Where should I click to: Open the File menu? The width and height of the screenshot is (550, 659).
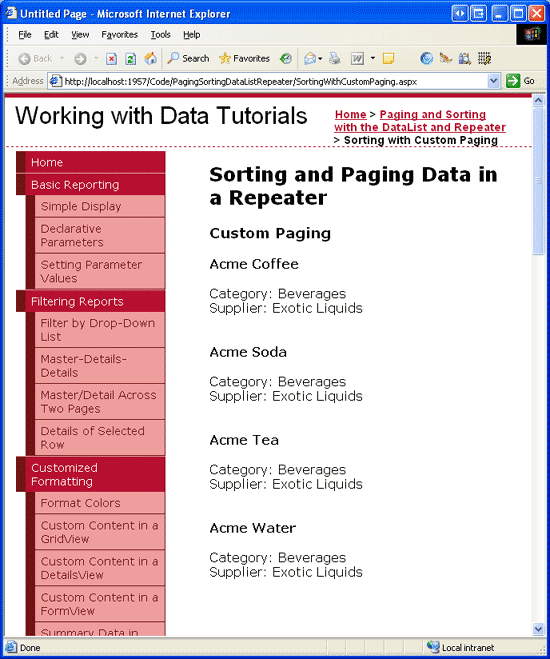click(25, 35)
